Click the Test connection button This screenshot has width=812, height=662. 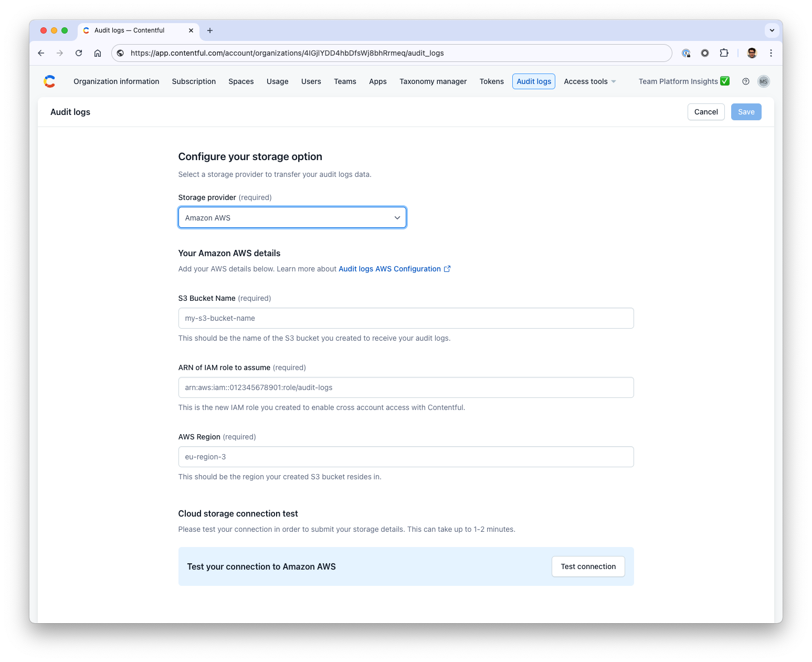click(x=588, y=566)
